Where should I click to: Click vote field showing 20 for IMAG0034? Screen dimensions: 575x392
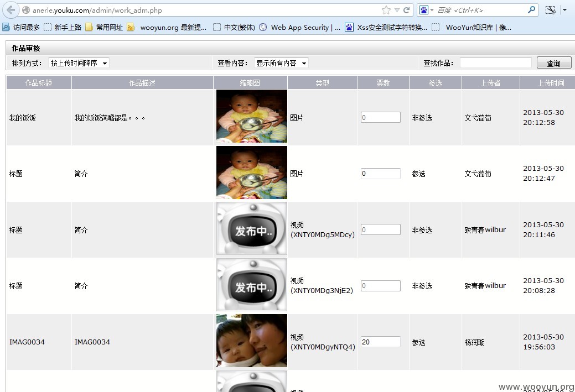coord(381,342)
